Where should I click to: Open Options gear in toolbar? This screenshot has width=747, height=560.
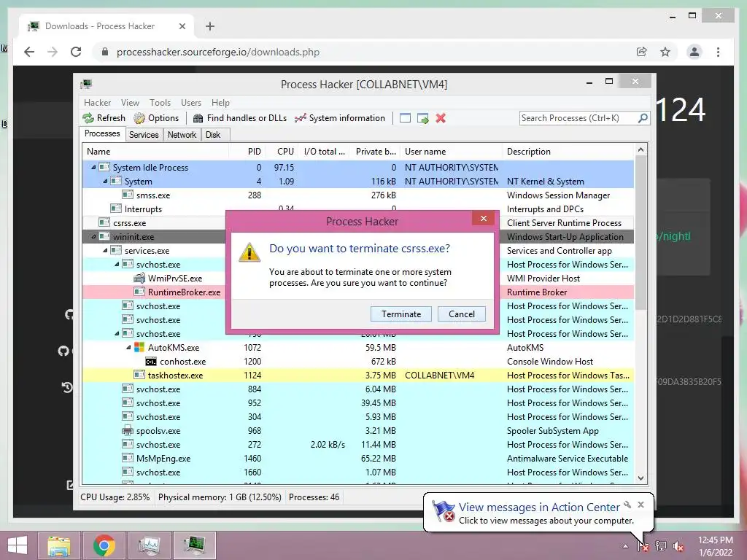[139, 118]
